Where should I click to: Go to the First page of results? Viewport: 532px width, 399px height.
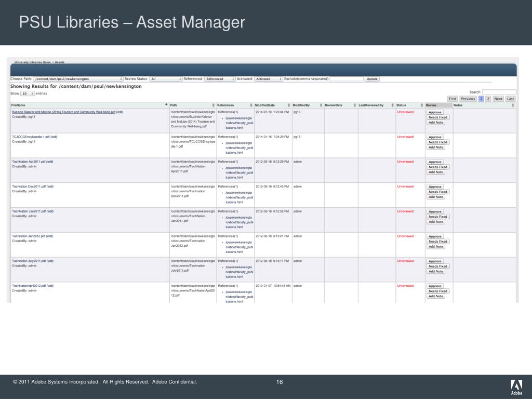click(453, 99)
